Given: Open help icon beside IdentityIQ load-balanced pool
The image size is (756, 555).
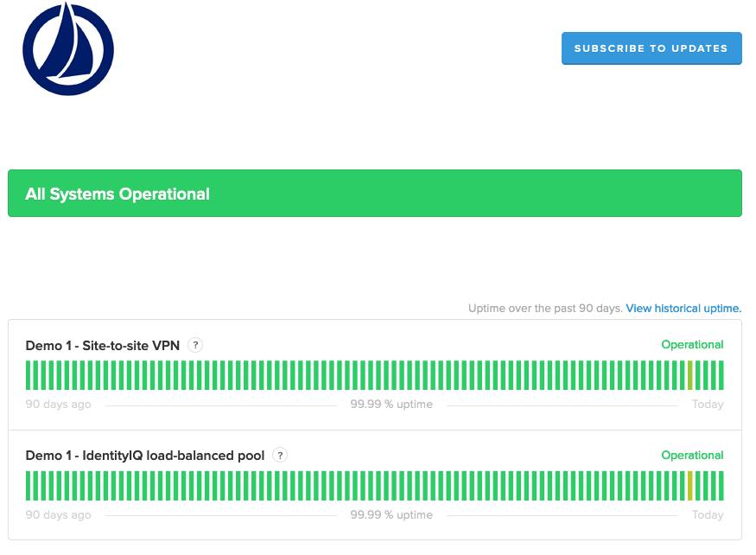Looking at the screenshot, I should [x=280, y=456].
